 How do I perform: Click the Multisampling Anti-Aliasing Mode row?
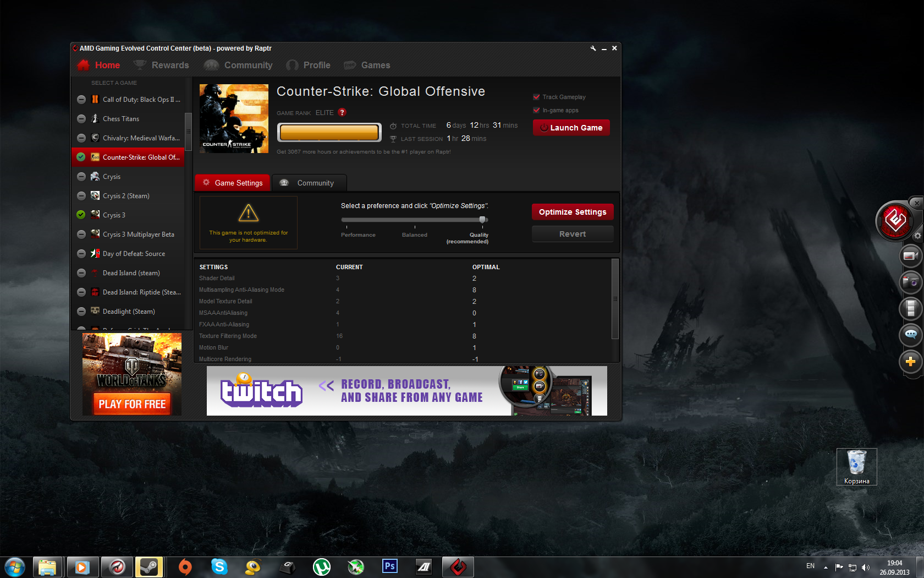pyautogui.click(x=403, y=290)
